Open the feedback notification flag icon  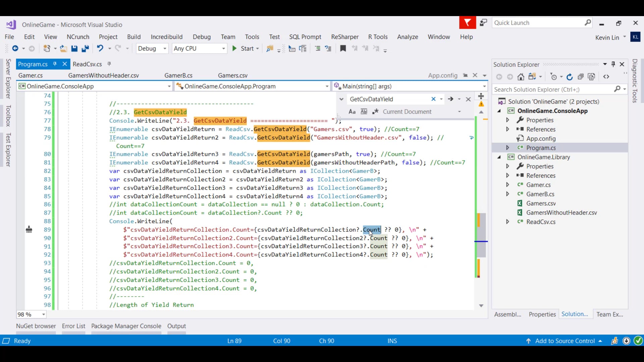pyautogui.click(x=467, y=23)
